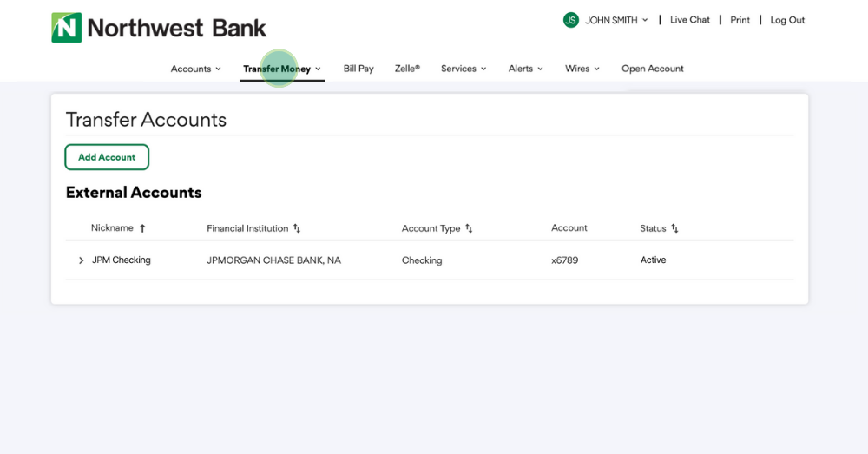
Task: Sort by Status arrows icon
Action: (674, 228)
